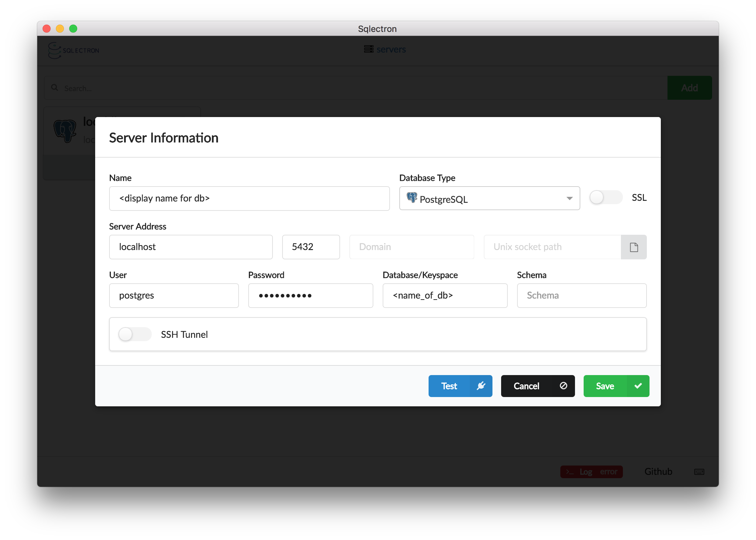This screenshot has width=756, height=540.
Task: Enable the SSH Tunnel switch
Action: coord(135,334)
